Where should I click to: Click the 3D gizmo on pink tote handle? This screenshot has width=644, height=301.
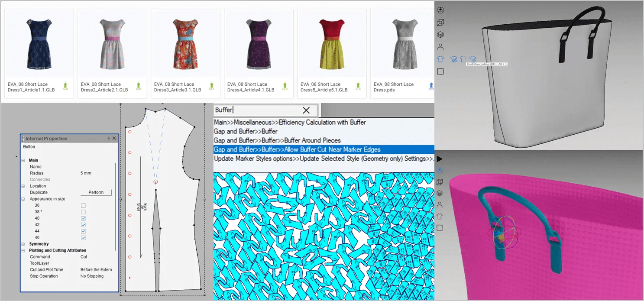[505, 233]
